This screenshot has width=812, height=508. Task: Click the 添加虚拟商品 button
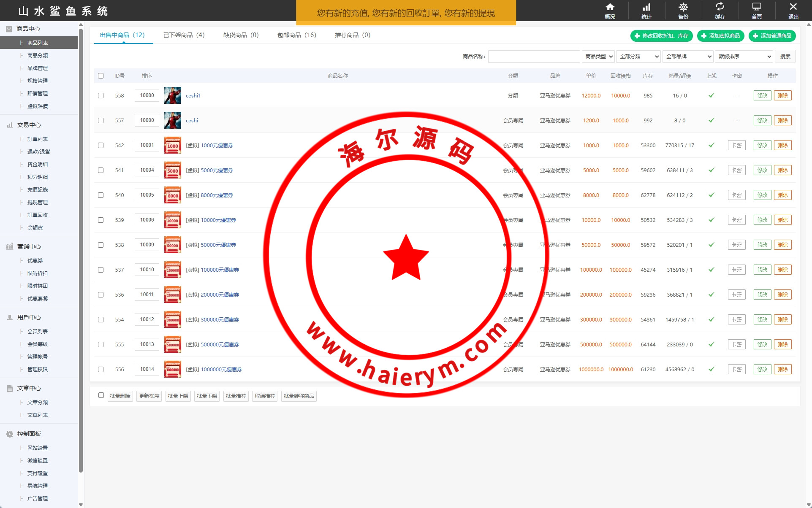[720, 36]
